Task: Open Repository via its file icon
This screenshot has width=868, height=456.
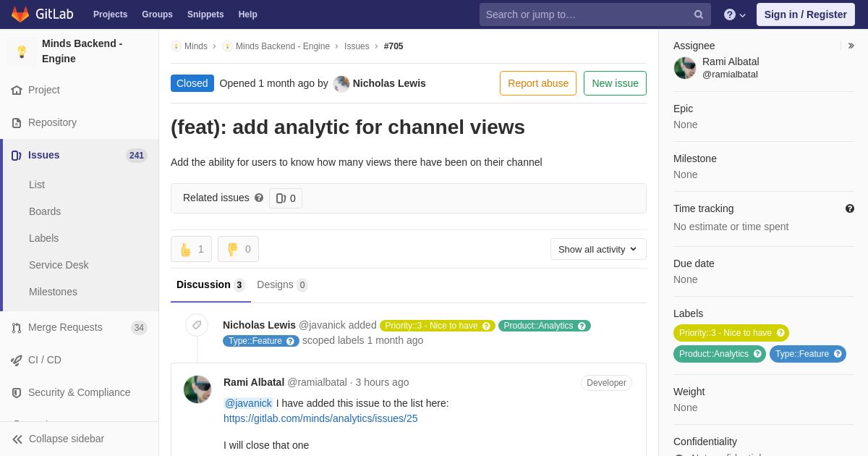Action: click(x=17, y=123)
